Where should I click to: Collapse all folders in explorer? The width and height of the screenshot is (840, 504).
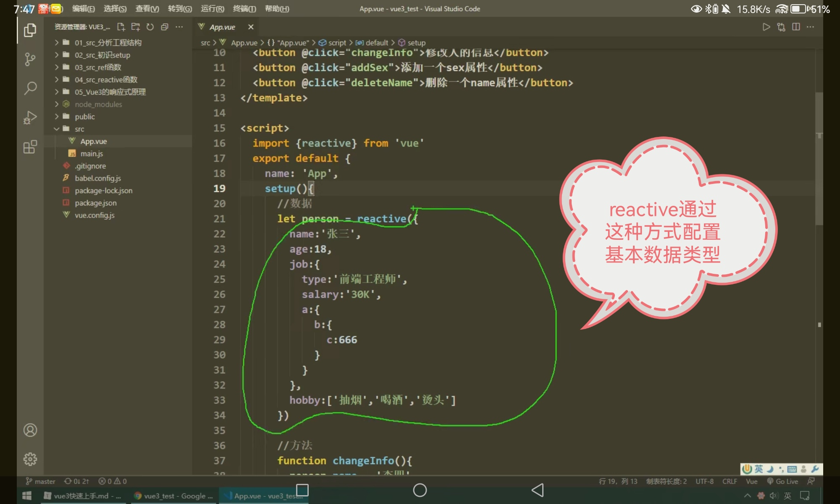tap(165, 27)
